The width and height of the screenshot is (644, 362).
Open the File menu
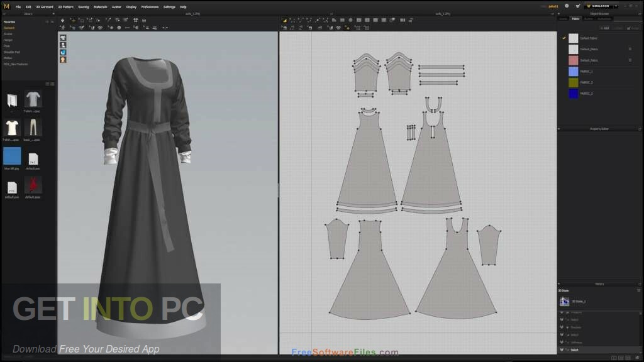[x=18, y=7]
